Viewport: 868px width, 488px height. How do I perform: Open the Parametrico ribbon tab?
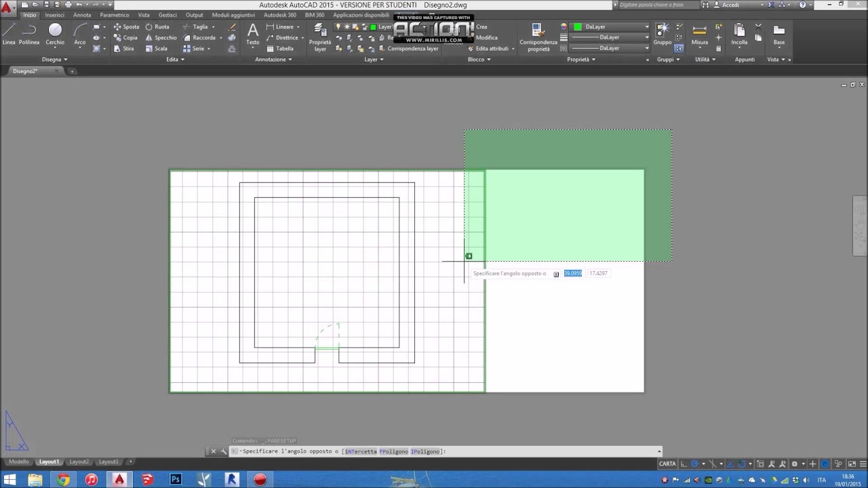click(115, 15)
